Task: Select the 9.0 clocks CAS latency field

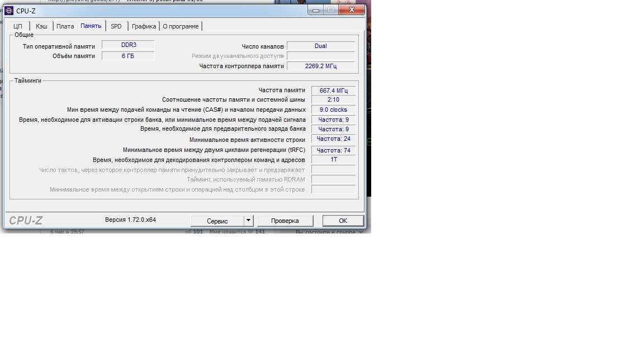Action: pyautogui.click(x=333, y=110)
